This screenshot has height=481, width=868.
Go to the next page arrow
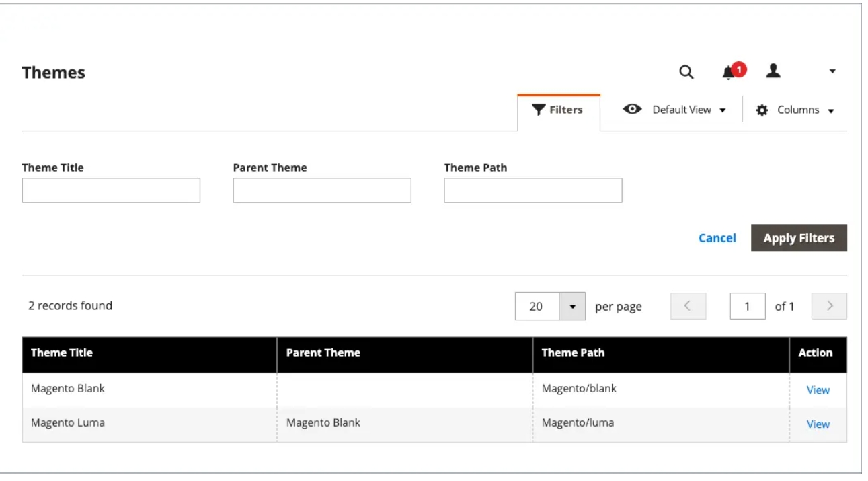829,306
